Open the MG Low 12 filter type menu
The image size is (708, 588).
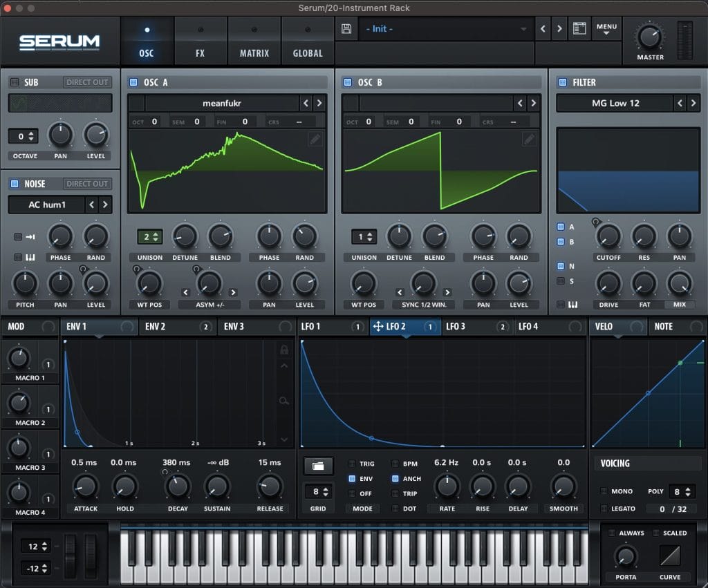pyautogui.click(x=615, y=103)
